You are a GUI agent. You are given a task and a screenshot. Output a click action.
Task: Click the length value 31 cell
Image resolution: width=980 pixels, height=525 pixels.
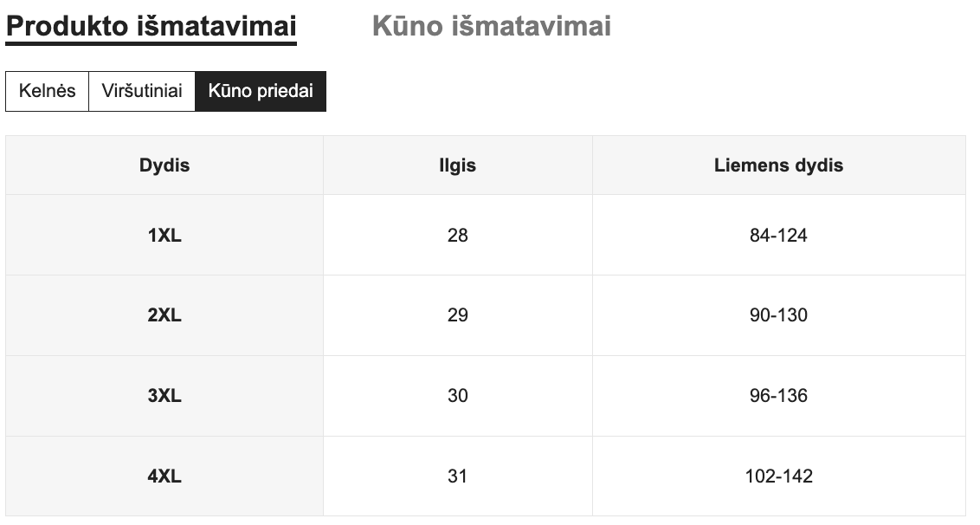coord(457,476)
